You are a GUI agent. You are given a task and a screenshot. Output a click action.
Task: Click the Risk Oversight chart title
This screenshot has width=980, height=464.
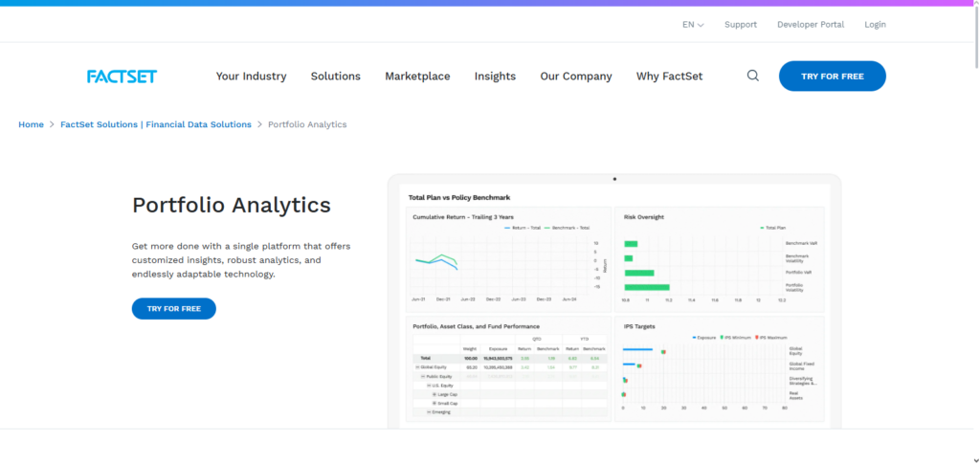(644, 217)
